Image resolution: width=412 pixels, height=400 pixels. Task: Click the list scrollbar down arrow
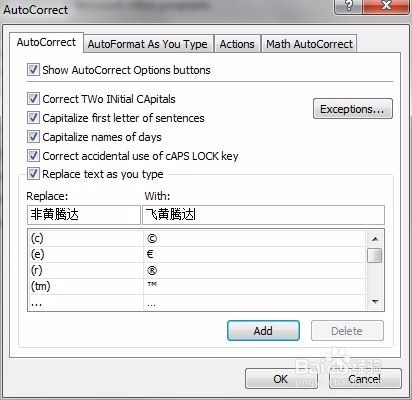pos(375,302)
